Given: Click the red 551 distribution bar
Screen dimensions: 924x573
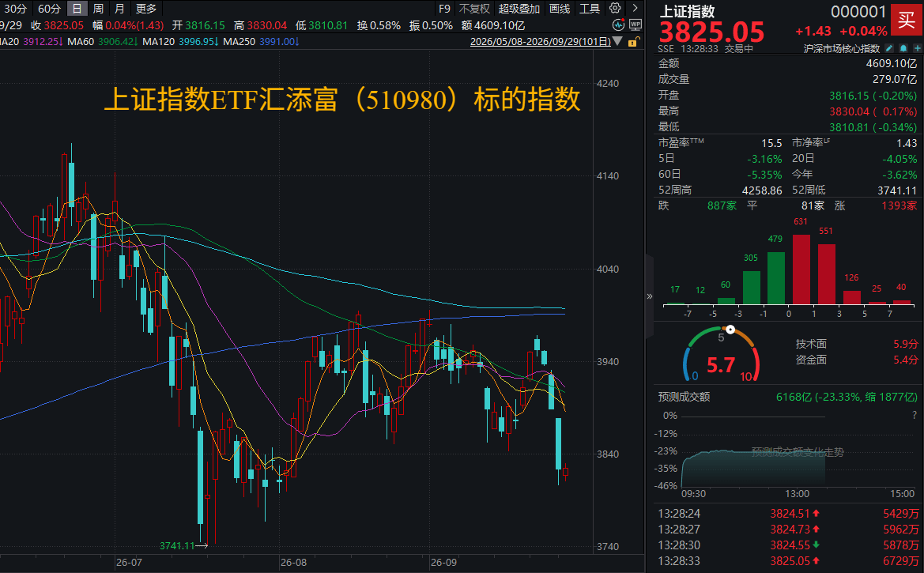Looking at the screenshot, I should 826,274.
